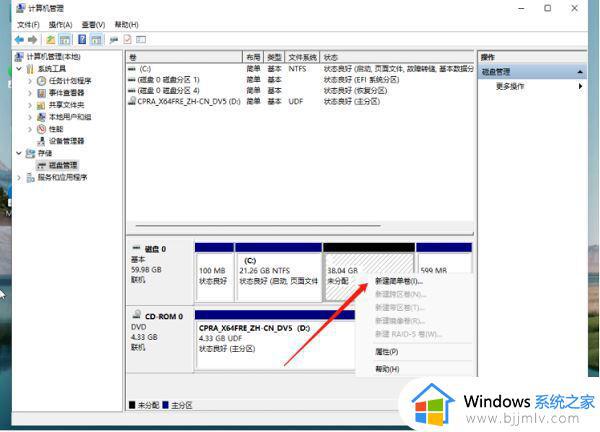Select 本地用户和组 in the tree
Screen dimensions: 600x432
70,117
